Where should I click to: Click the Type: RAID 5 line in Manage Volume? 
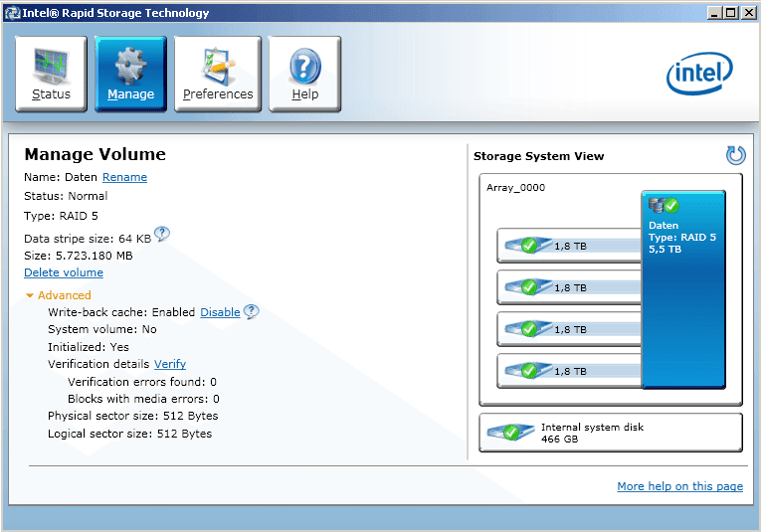click(x=61, y=216)
